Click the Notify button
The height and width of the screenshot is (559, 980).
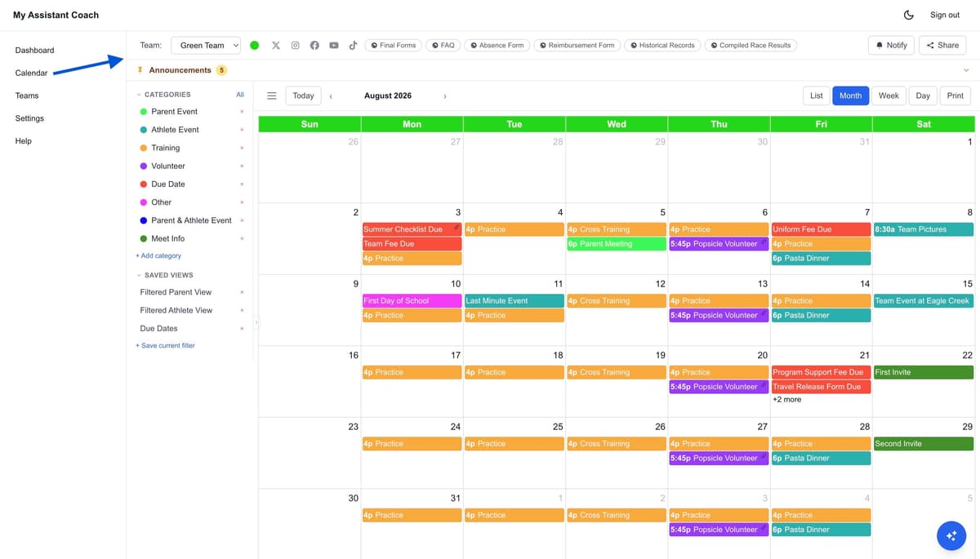891,46
